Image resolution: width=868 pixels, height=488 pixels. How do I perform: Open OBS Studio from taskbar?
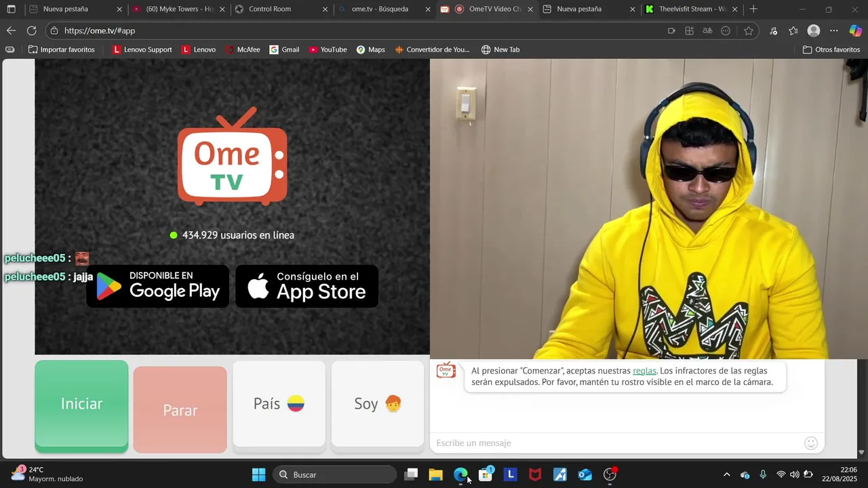click(610, 475)
